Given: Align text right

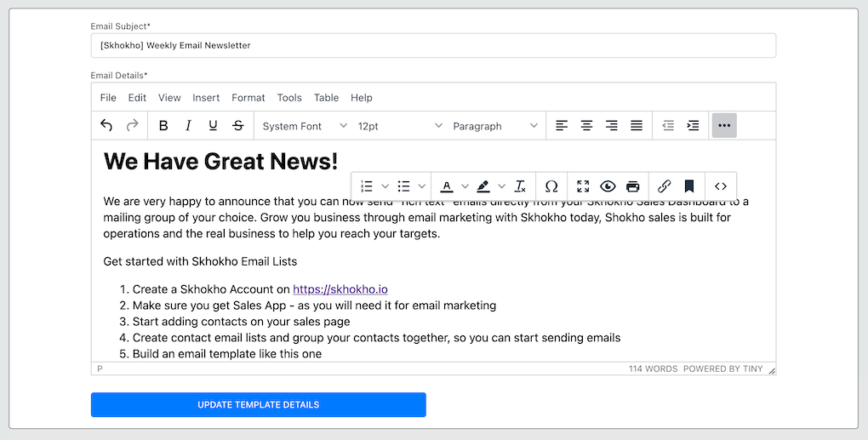Looking at the screenshot, I should [612, 126].
